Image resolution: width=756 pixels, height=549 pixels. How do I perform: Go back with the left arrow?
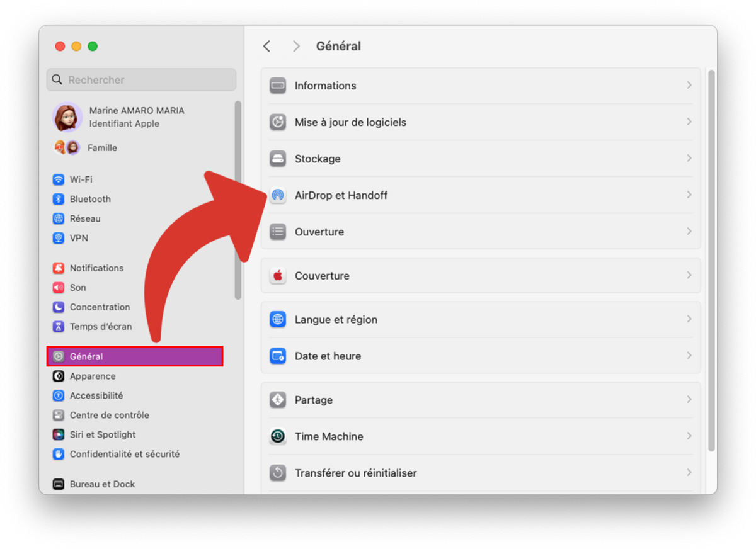tap(267, 46)
